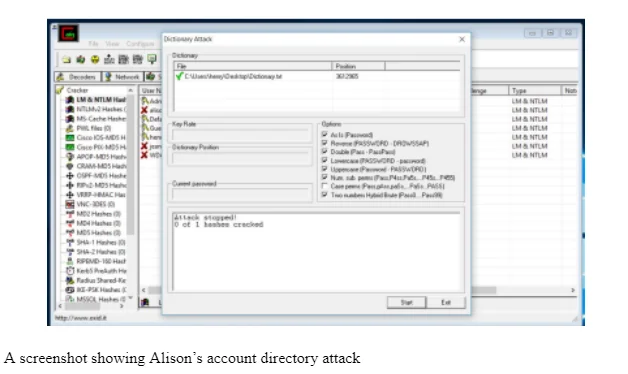Click the tree scrollbar down arrow

click(131, 298)
